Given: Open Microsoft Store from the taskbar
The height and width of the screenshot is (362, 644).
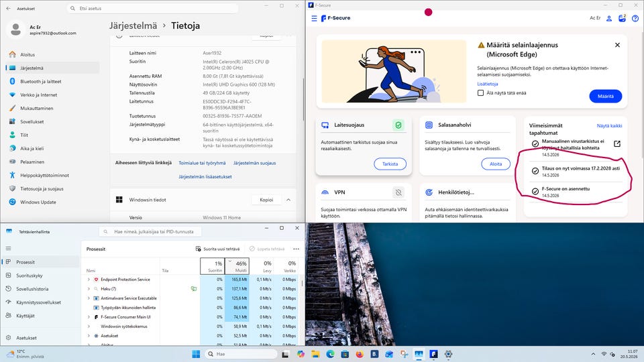Looking at the screenshot, I should (x=345, y=354).
